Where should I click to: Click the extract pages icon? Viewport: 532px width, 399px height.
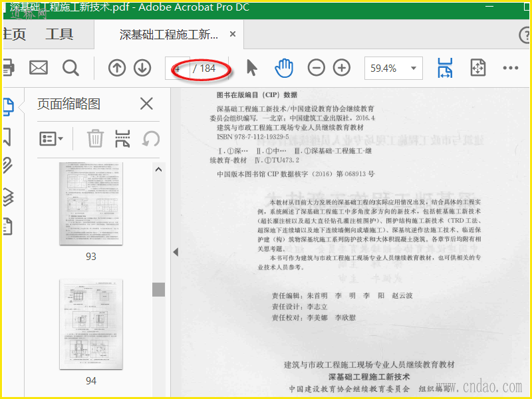(x=122, y=138)
